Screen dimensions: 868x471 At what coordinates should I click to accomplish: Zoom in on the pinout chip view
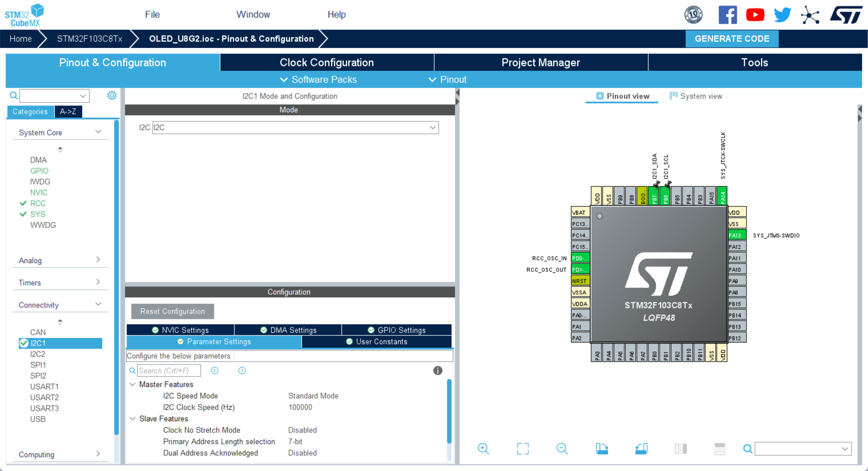[483, 449]
